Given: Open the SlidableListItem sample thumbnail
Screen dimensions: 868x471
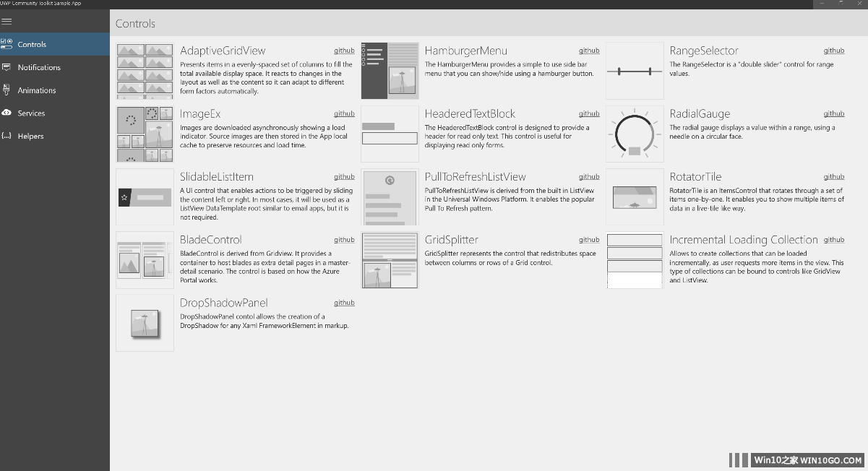Looking at the screenshot, I should click(145, 197).
